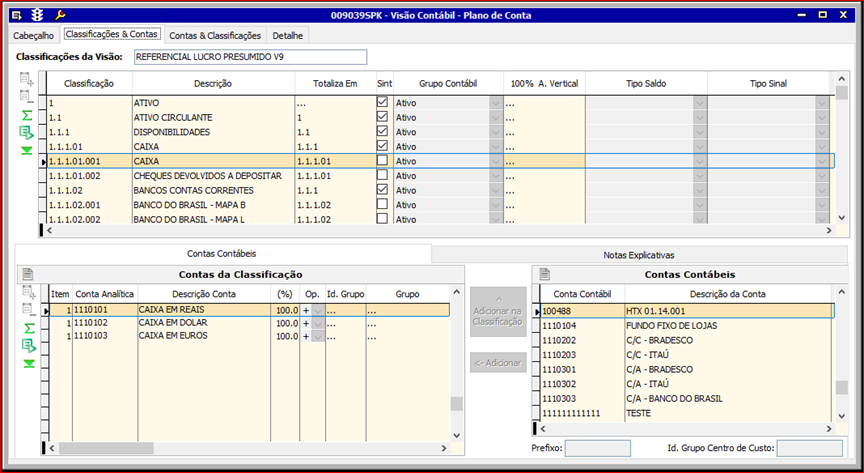Click add-row icon beside the classifications grid
This screenshot has height=473, width=864.
point(27,81)
